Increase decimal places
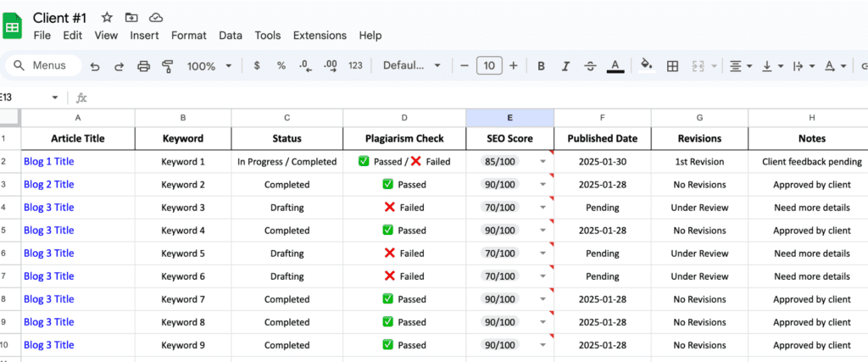Viewport: 868px width, 362px height. point(331,66)
